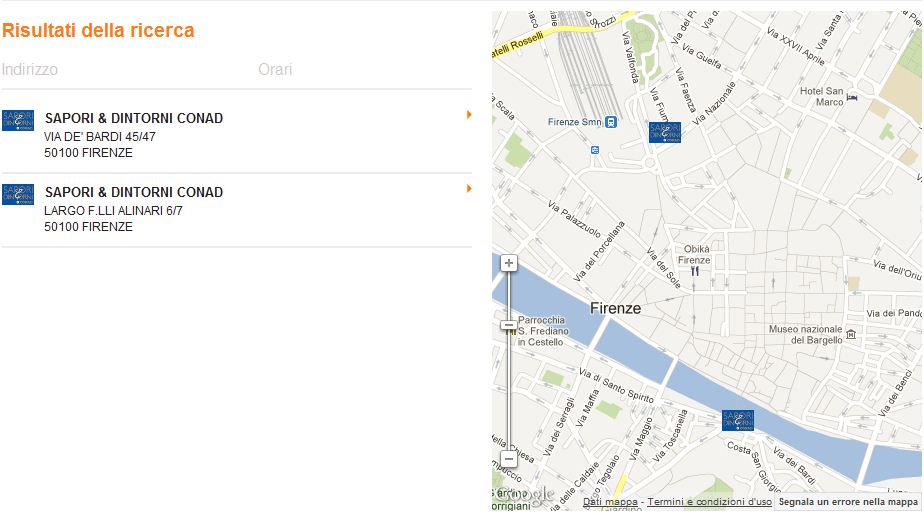Click the Hotel San Marco map label
Screen dimensions: 924x515
pos(821,96)
